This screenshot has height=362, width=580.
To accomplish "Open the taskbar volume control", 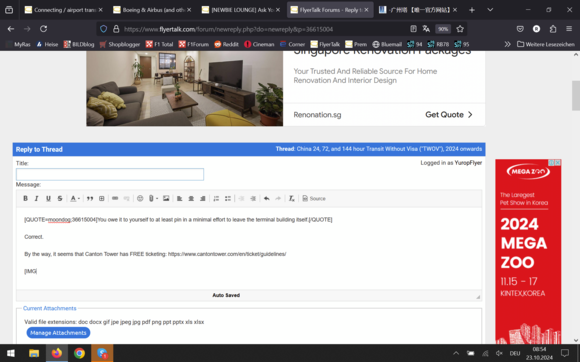I will coord(499,353).
